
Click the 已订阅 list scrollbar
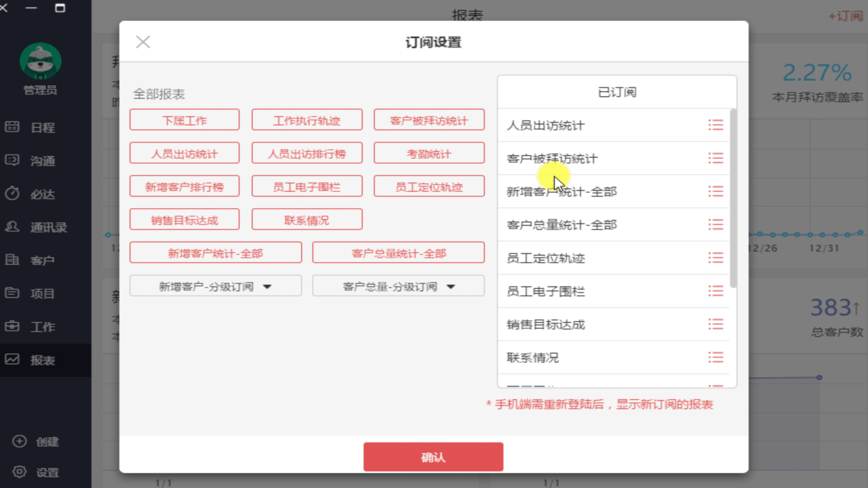(x=733, y=197)
